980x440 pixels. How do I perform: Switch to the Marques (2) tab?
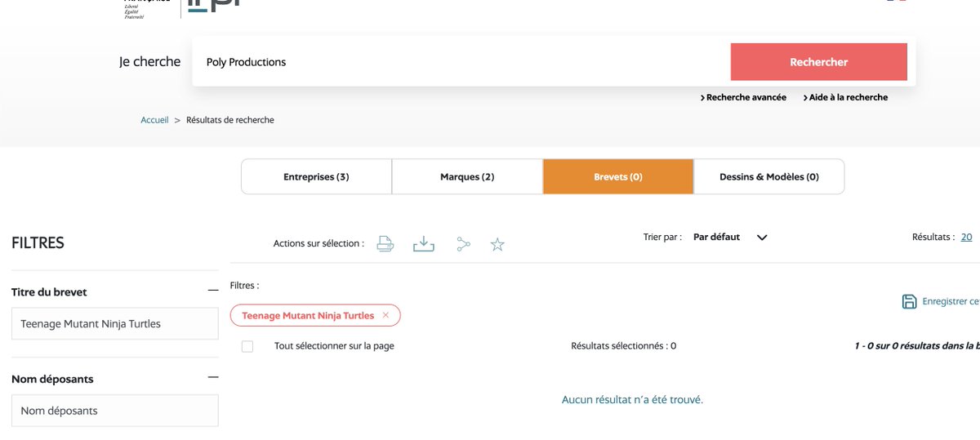(467, 176)
